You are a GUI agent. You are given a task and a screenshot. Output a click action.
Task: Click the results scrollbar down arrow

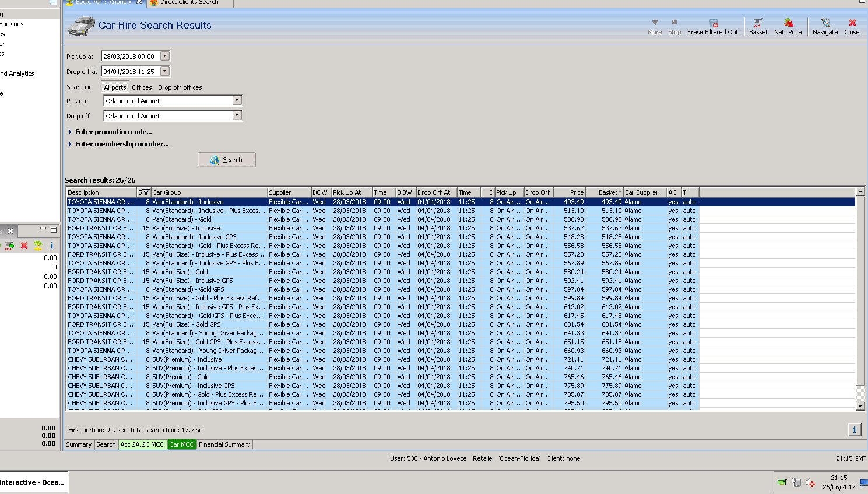[x=860, y=405]
